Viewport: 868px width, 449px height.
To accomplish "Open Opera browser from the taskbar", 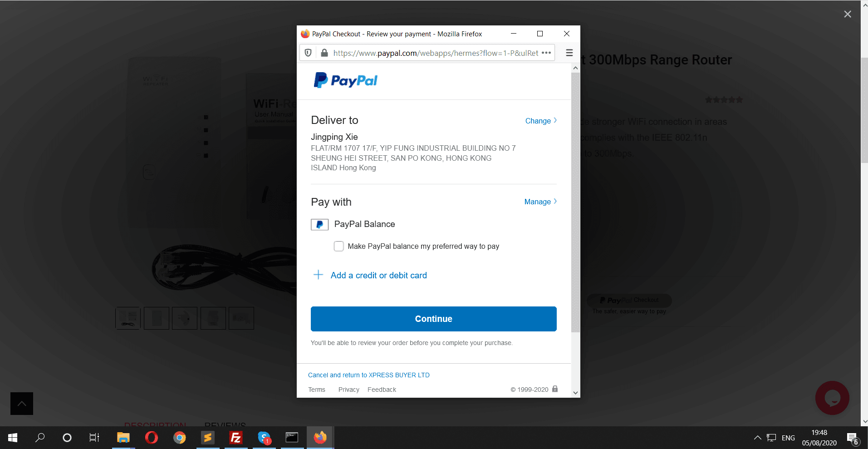I will (152, 438).
